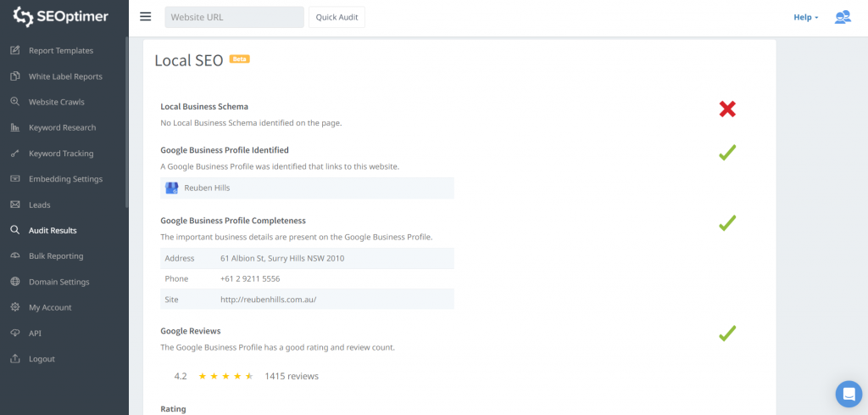Go to Bulk Reporting section

(56, 256)
